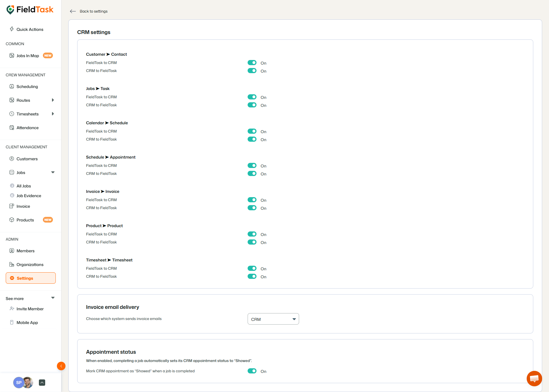549x392 pixels.
Task: Open All Jobs list
Action: tap(24, 186)
